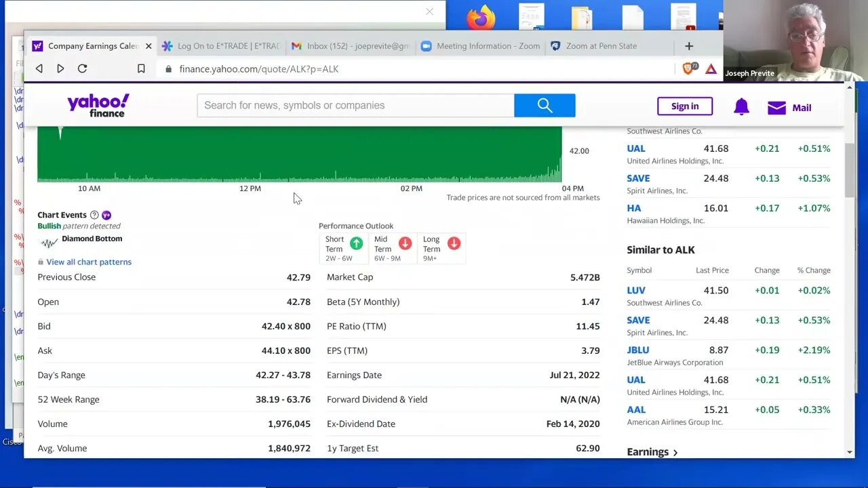Switch to Gmail Inbox (152) tab
The width and height of the screenshot is (868, 488).
350,46
